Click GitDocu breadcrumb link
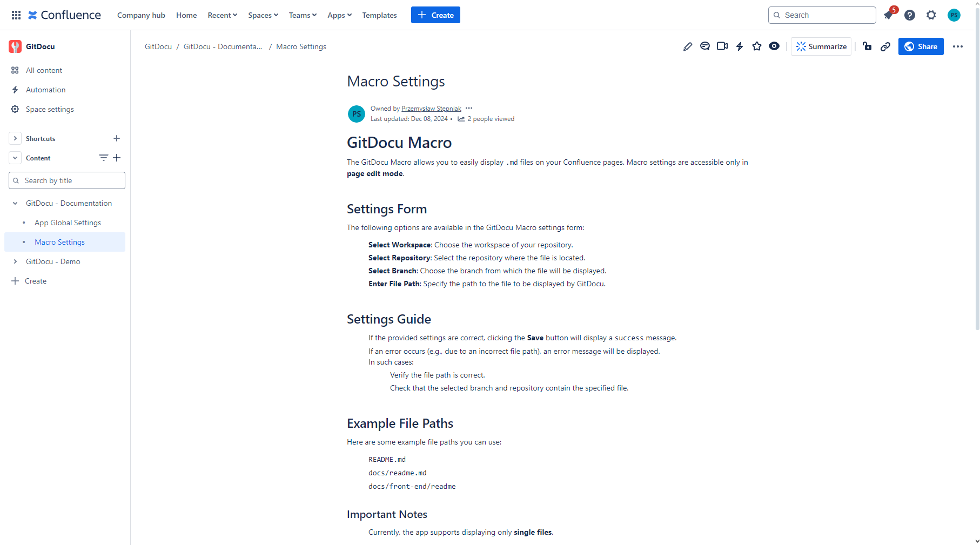Viewport: 980px width, 545px height. pyautogui.click(x=158, y=46)
